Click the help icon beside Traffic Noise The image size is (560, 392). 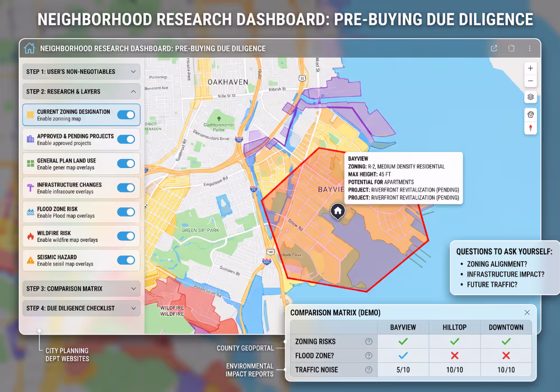[x=368, y=370]
